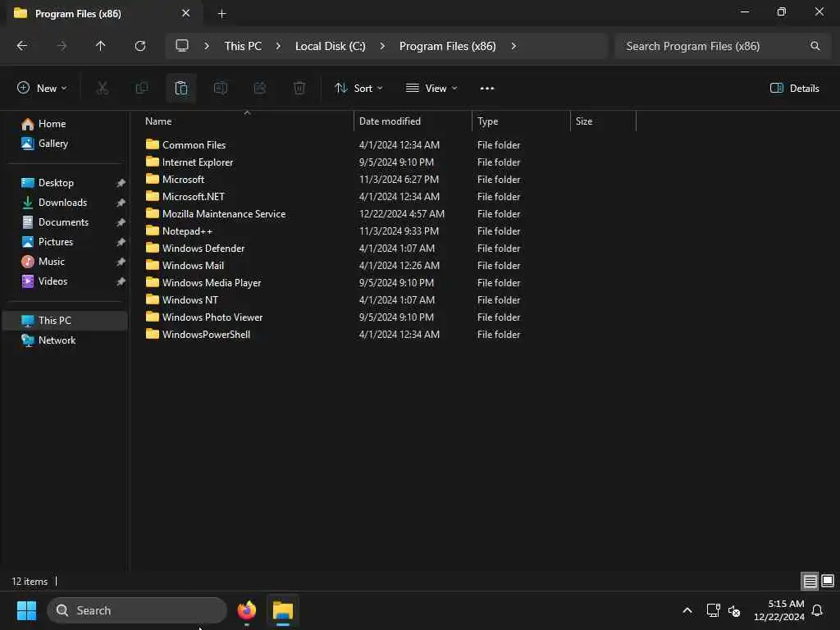840x630 pixels.
Task: Navigate up one folder level
Action: coord(100,46)
